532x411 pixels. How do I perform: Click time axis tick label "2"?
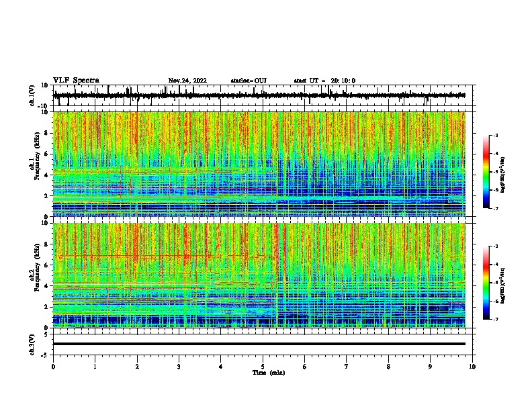(137, 367)
